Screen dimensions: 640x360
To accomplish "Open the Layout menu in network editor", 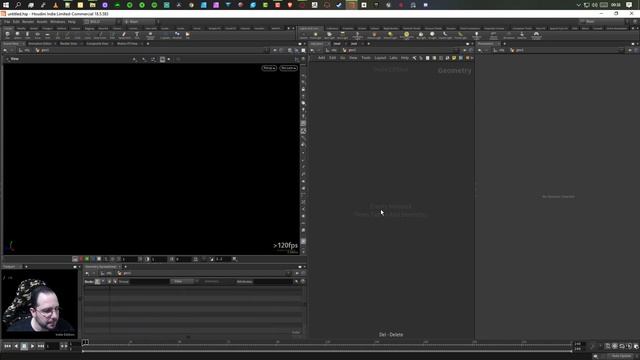I will (380, 58).
